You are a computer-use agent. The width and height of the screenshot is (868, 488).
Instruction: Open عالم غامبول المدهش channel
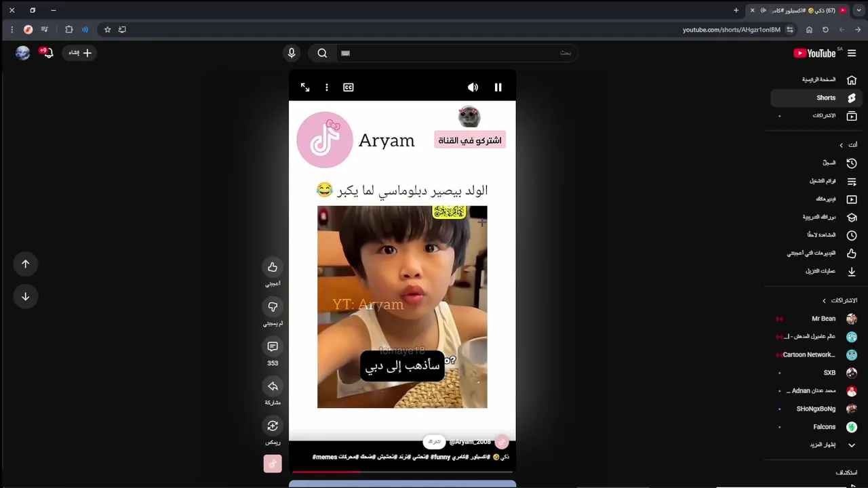point(816,337)
